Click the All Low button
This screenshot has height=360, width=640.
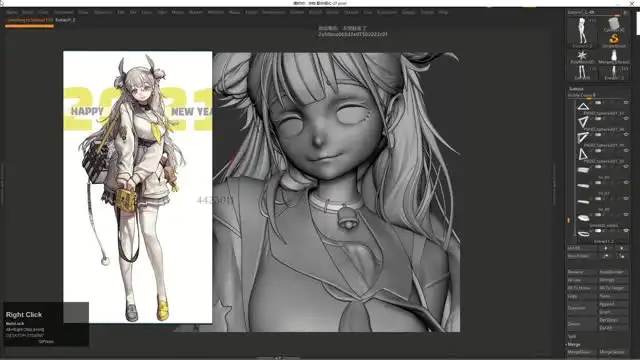582,280
